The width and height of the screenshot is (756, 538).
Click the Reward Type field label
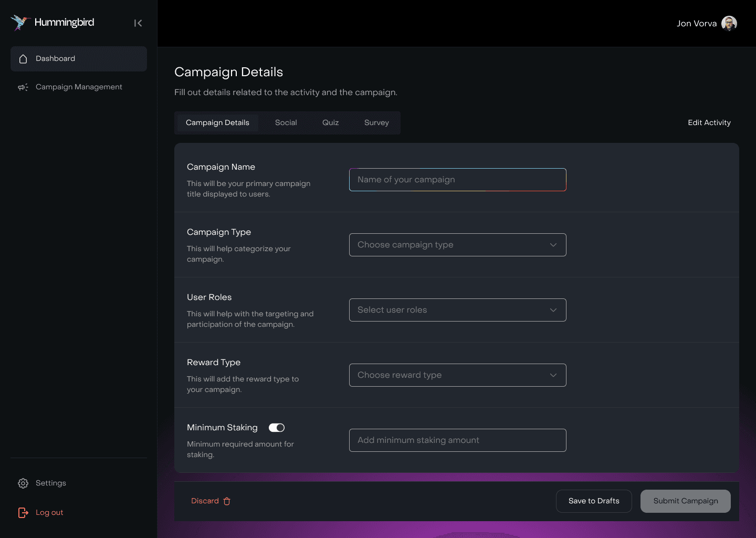coord(214,363)
